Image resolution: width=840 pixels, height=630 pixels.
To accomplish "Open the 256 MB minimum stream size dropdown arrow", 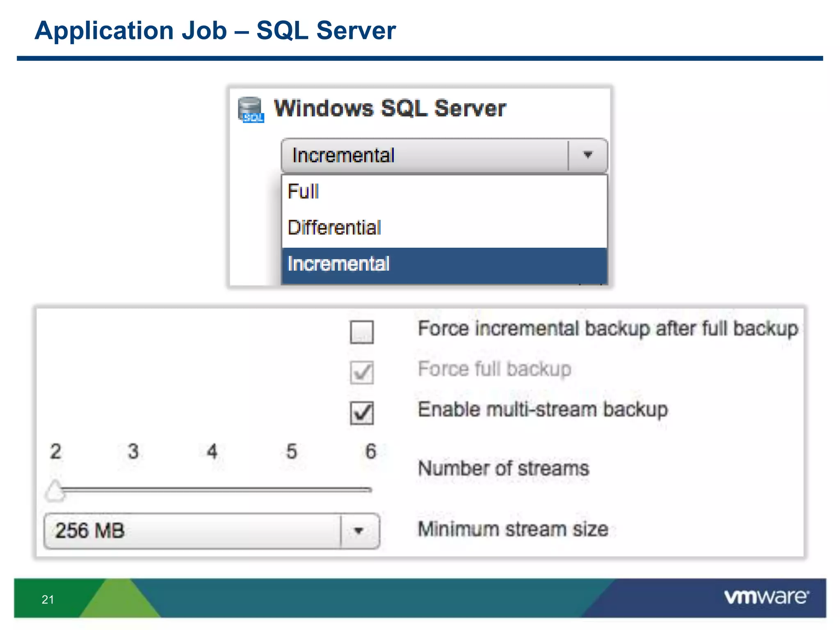I will coord(359,531).
